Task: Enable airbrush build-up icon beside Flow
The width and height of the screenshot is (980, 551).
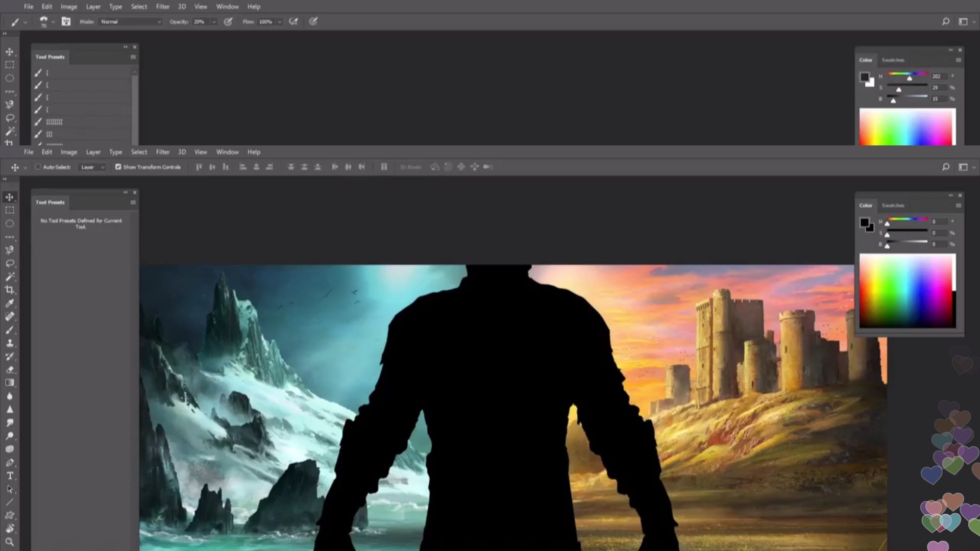Action: point(293,21)
